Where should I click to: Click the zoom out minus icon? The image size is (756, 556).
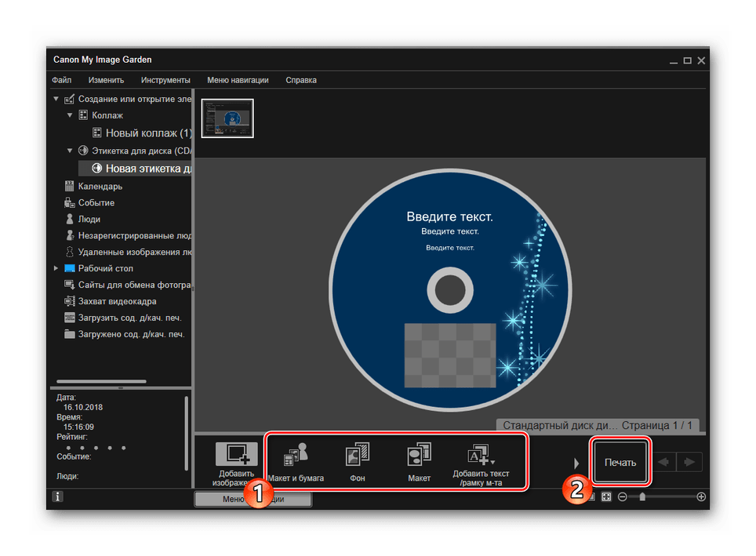[x=622, y=496]
